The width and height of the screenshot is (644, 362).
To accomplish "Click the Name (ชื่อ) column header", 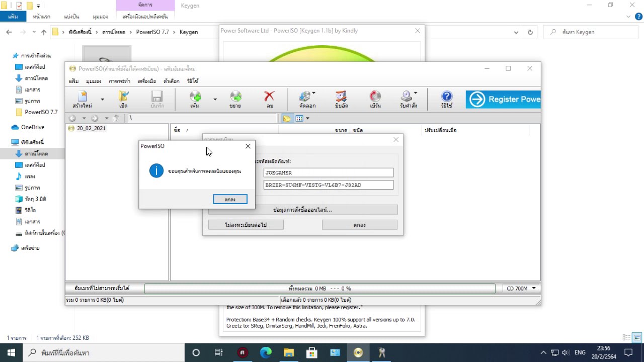I will 225,130.
